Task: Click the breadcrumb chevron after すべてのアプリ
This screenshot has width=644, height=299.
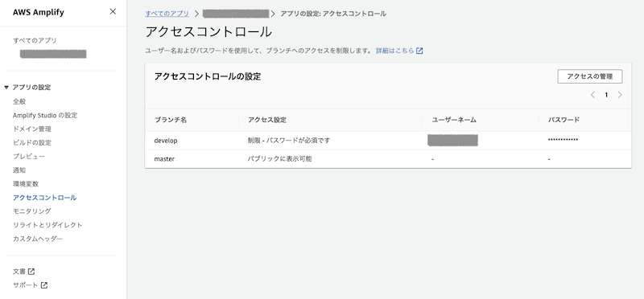Action: (x=196, y=14)
